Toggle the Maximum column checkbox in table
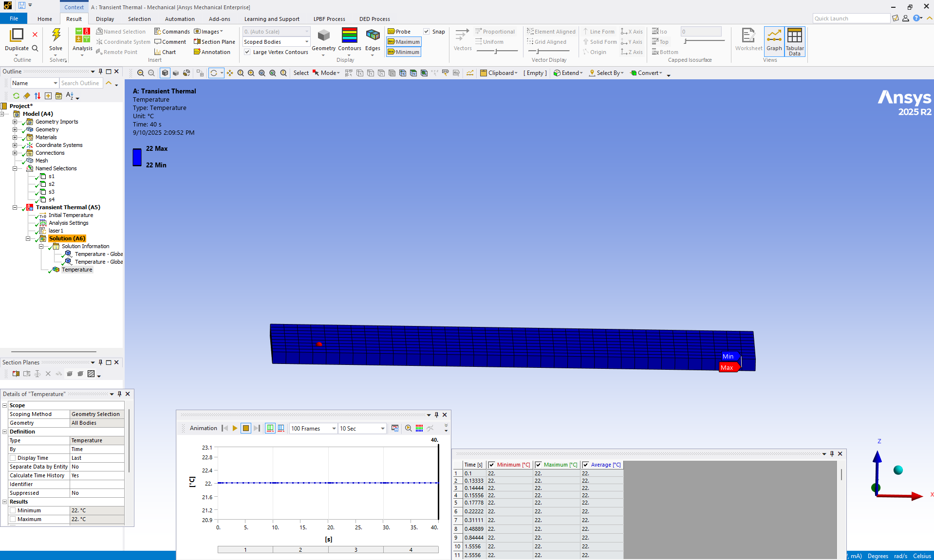Screen dimensions: 934x560 [x=538, y=465]
